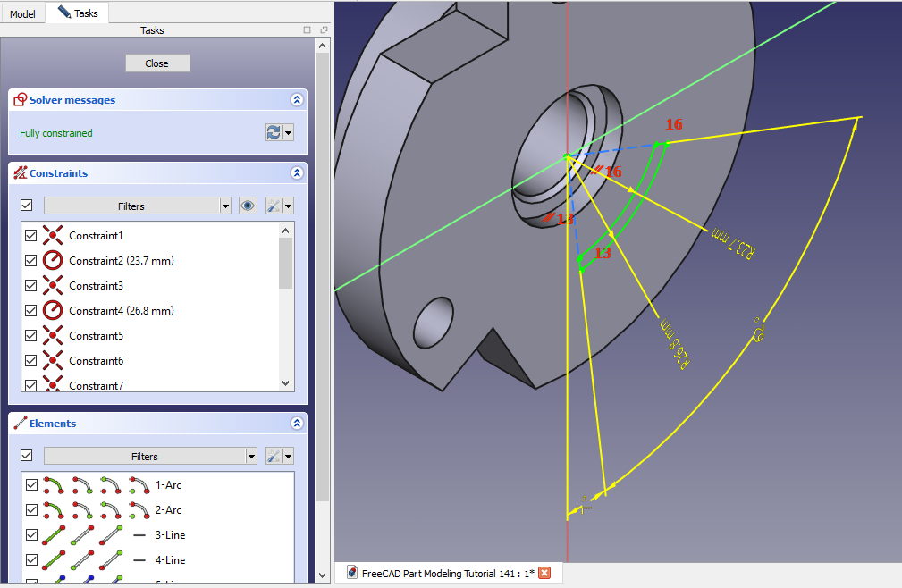Uncheck the Constraint3 checkbox
The image size is (902, 588).
(31, 286)
